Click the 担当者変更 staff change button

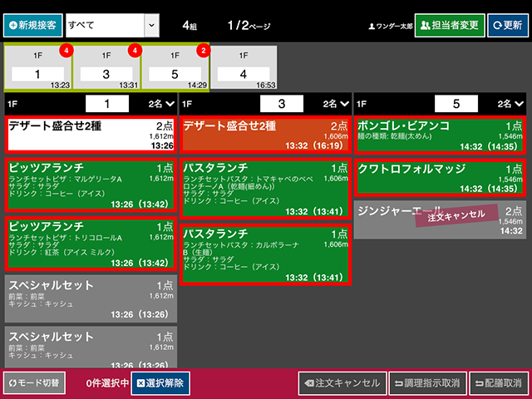[x=448, y=25]
